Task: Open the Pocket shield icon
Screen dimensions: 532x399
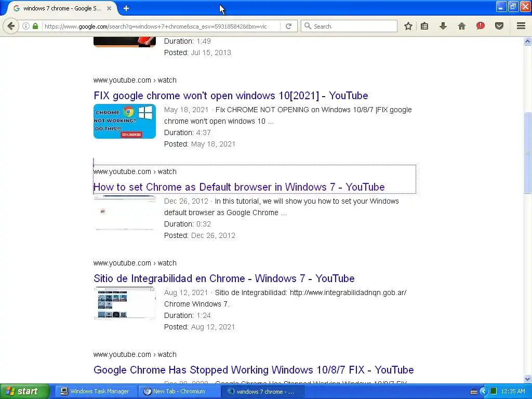Action: (x=499, y=26)
